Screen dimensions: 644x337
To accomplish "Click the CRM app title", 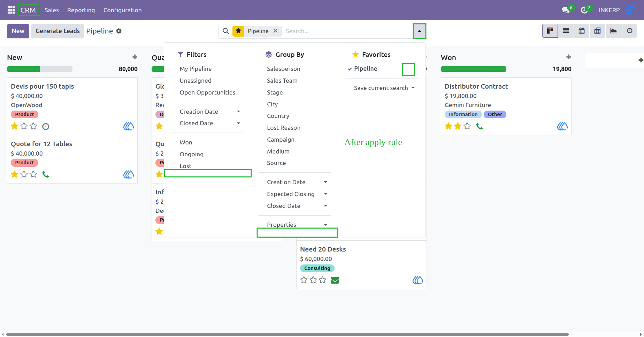I will [28, 10].
